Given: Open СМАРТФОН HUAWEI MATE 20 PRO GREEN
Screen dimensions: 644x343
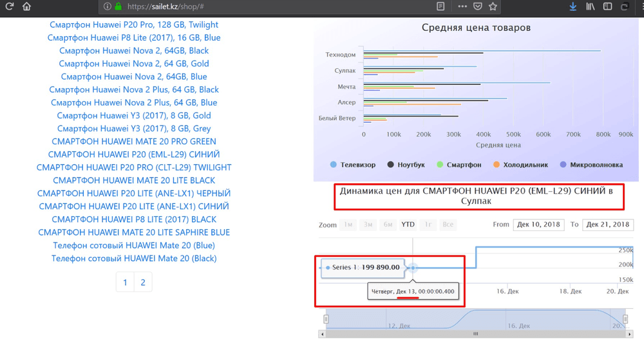Looking at the screenshot, I should click(x=134, y=142).
